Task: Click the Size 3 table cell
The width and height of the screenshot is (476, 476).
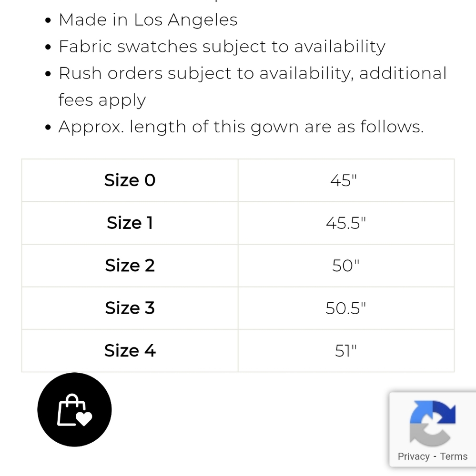Action: click(x=130, y=308)
